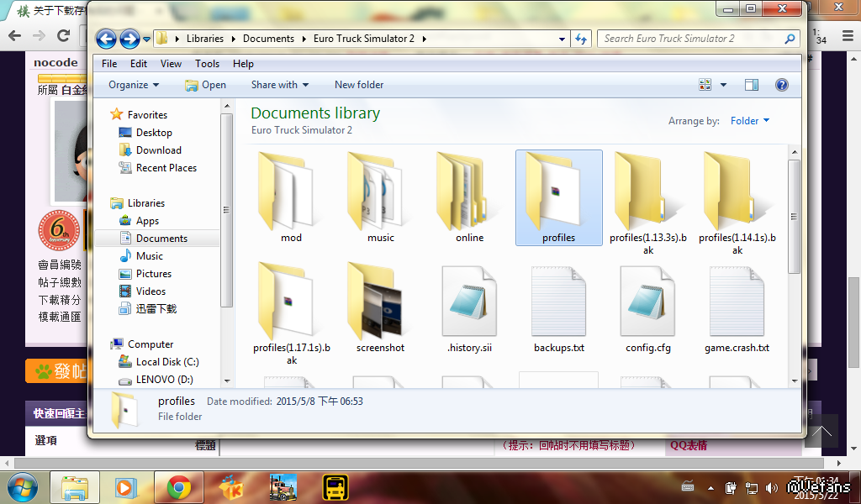The image size is (861, 504).
Task: Click Euro Truck Simulator 2 breadcrumb segment
Action: 363,39
